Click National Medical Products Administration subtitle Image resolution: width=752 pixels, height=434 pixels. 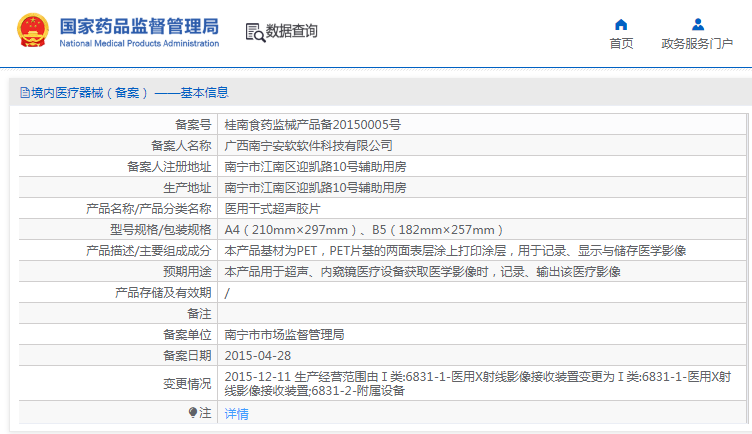point(139,44)
